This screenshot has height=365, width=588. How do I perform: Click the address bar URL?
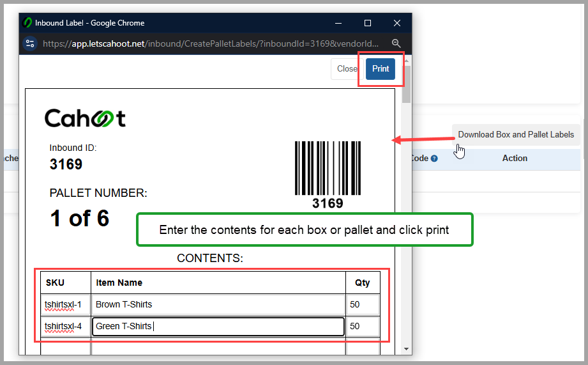click(x=211, y=43)
